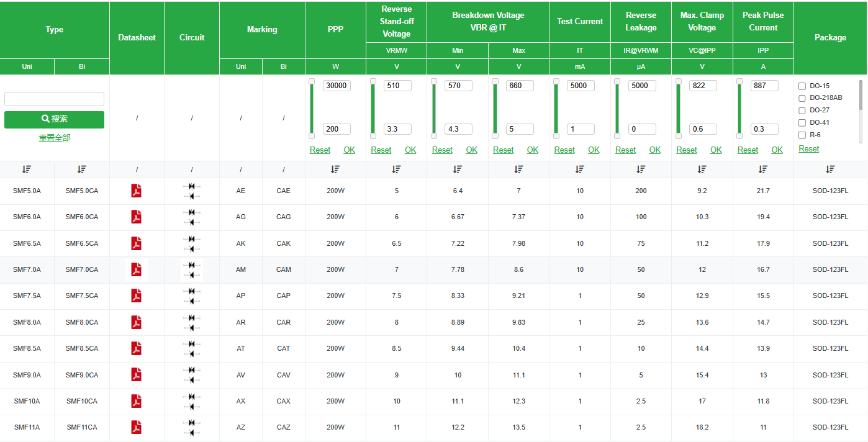868x442 pixels.
Task: Open the SMF7.0A datasheet PDF icon
Action: coord(137,269)
